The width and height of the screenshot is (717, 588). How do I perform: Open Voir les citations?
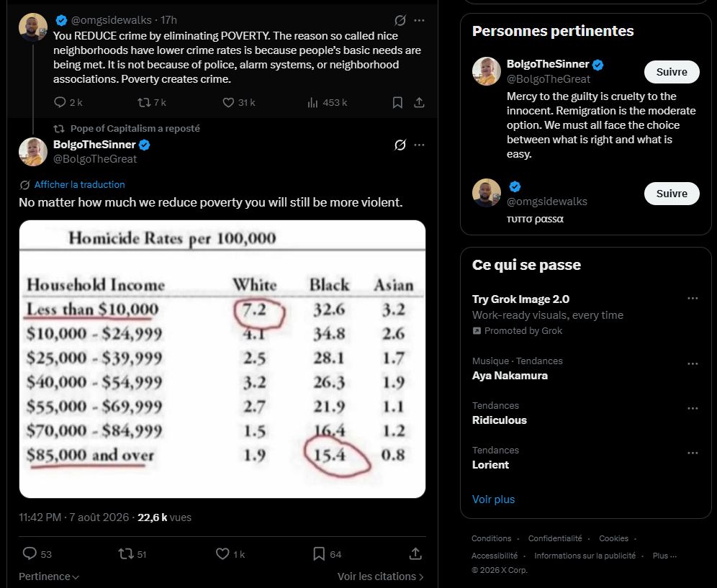coord(380,576)
